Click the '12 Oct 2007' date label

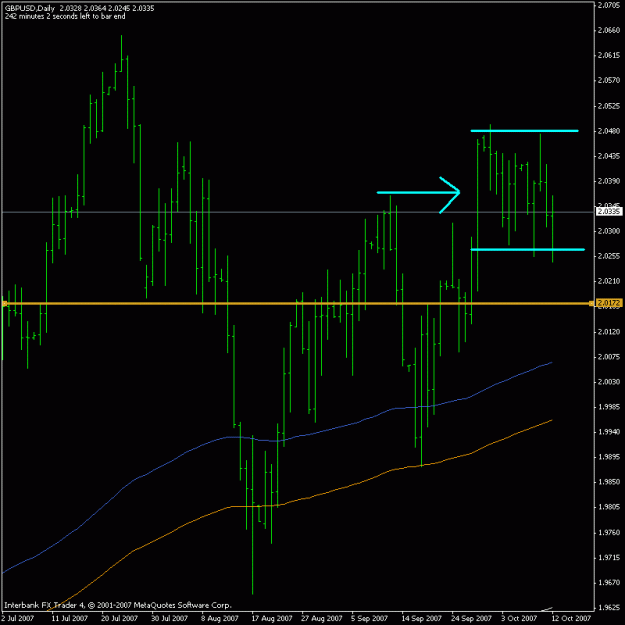tap(572, 619)
